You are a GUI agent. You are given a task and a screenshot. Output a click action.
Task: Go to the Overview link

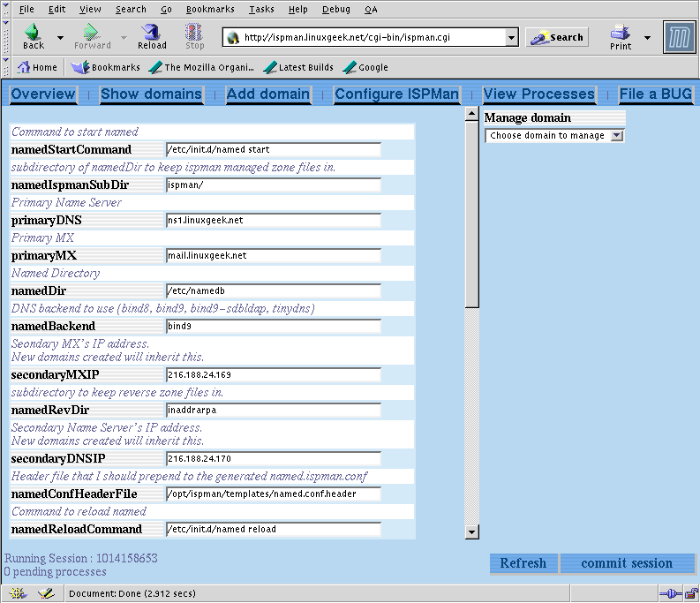(43, 94)
